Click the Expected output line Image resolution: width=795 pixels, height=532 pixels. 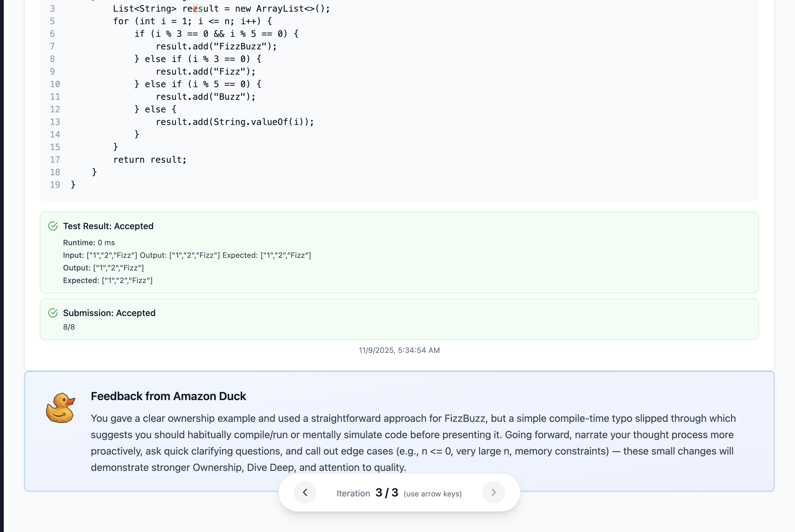tap(108, 280)
